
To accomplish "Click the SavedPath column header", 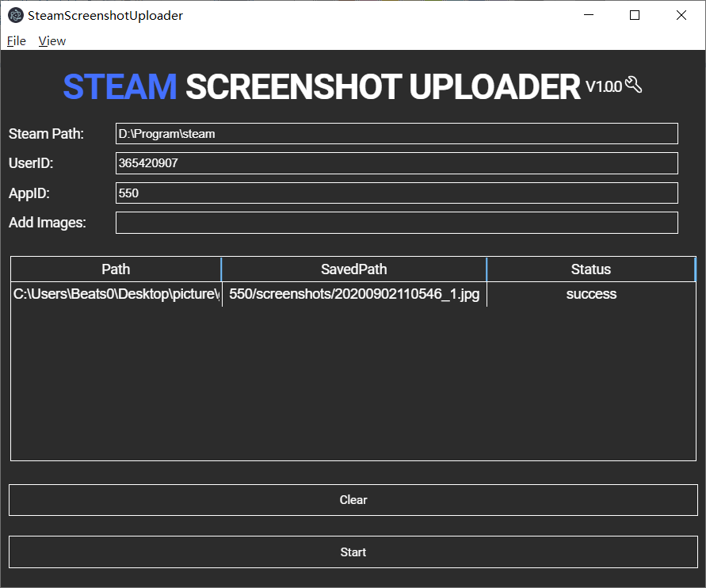I will [x=354, y=269].
